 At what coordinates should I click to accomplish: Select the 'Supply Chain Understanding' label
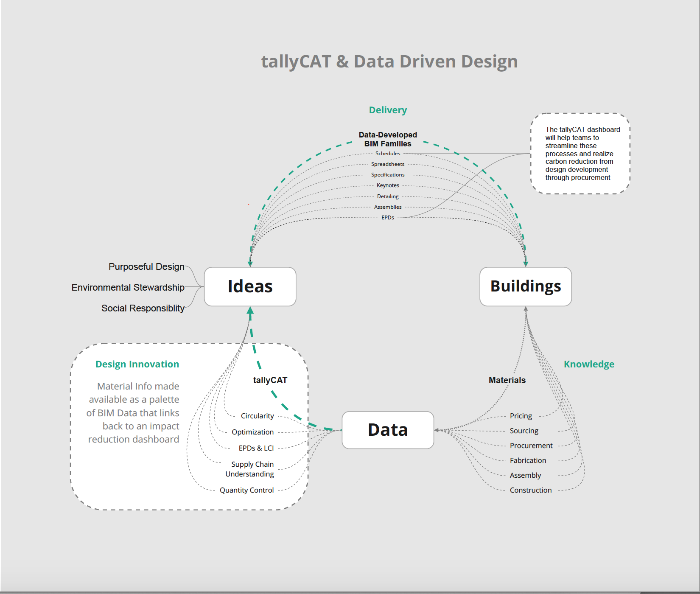(x=249, y=469)
